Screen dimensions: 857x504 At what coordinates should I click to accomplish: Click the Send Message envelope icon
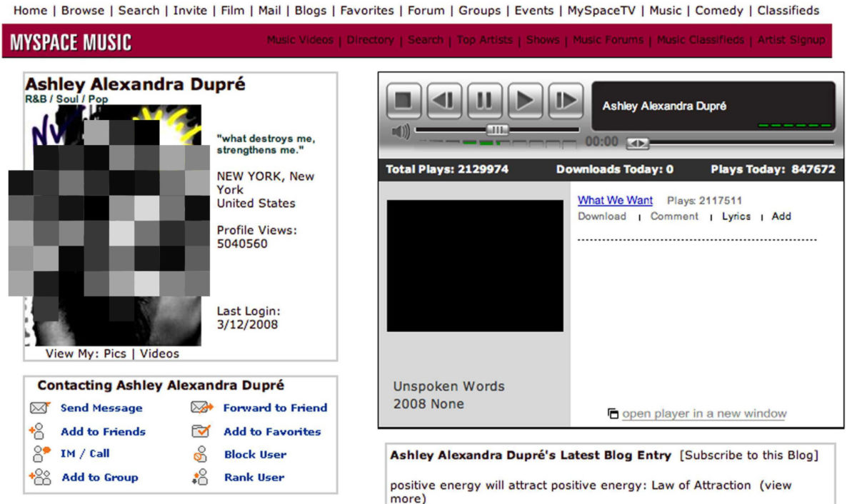[40, 408]
